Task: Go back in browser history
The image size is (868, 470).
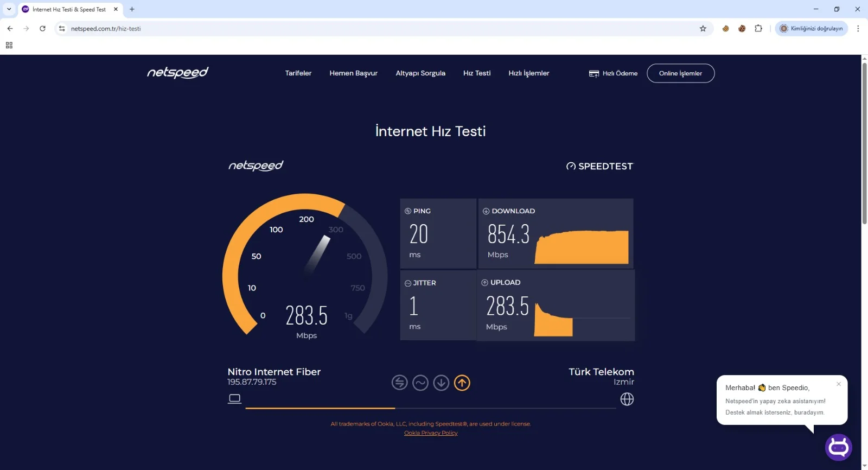Action: point(10,29)
